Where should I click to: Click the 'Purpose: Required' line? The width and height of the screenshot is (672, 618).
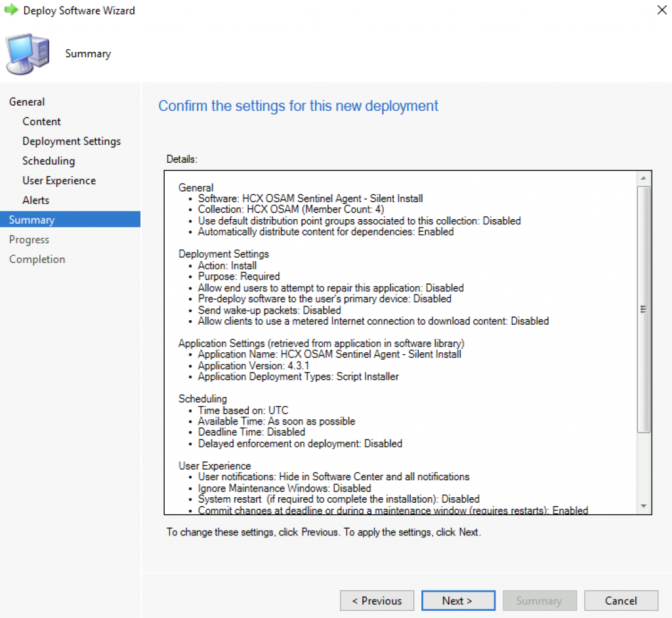pos(239,276)
